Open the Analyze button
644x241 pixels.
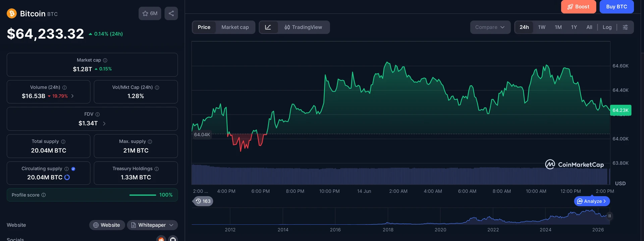[x=592, y=201]
